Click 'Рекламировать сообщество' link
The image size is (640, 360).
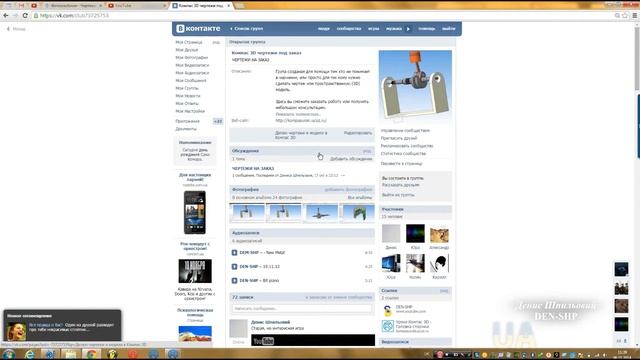click(407, 146)
